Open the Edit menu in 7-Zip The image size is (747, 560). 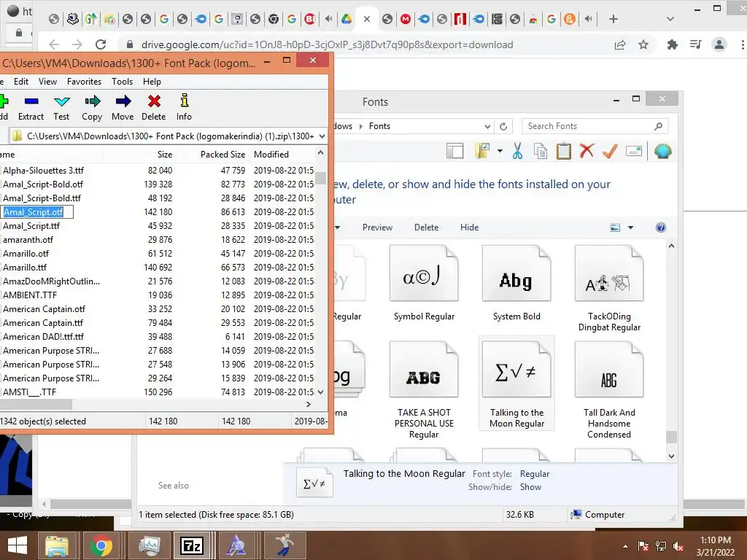(21, 82)
